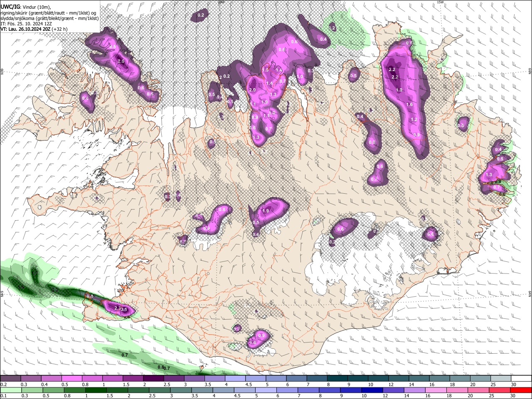This screenshot has height=399, width=532.
Task: Click the greyish-purple 0.2 swatch in top legend
Action: [x=10, y=379]
